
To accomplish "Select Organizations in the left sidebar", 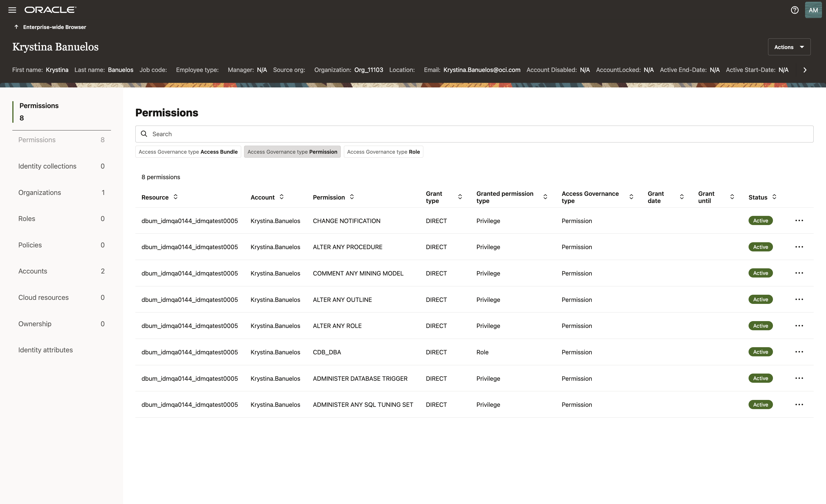I will coord(40,192).
